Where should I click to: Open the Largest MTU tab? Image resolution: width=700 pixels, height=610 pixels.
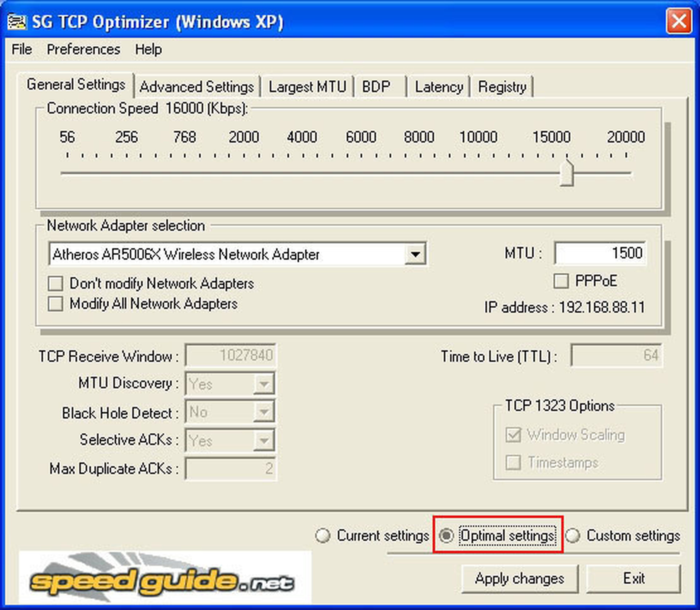tap(307, 87)
